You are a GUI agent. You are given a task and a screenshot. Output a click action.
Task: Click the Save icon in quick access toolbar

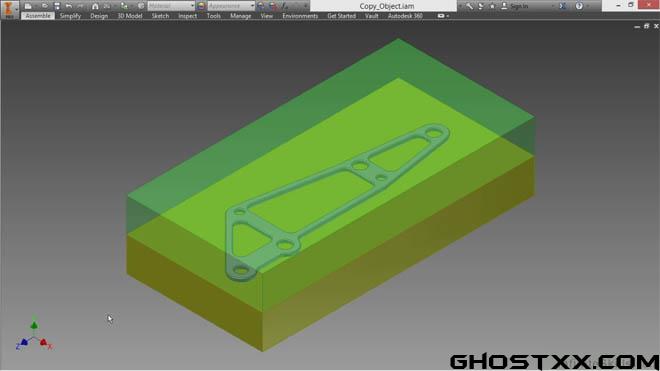click(x=57, y=6)
